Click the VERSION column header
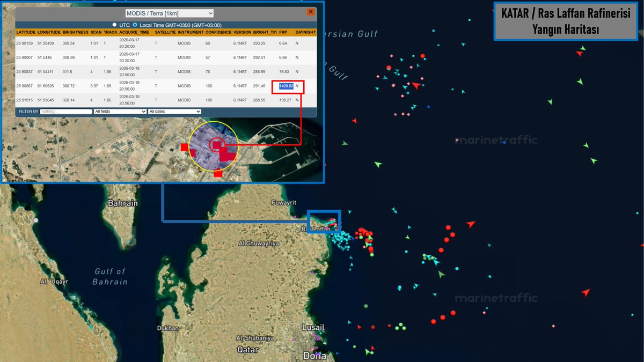644x362 pixels. (242, 32)
